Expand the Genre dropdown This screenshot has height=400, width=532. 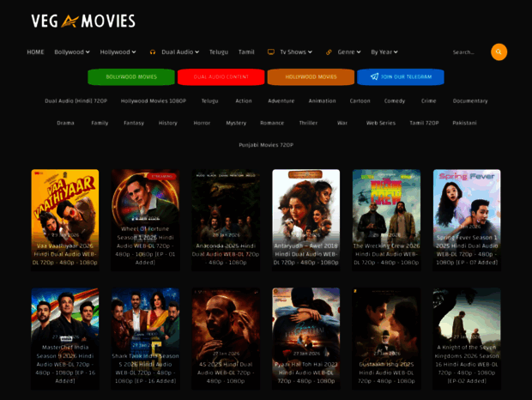click(349, 52)
